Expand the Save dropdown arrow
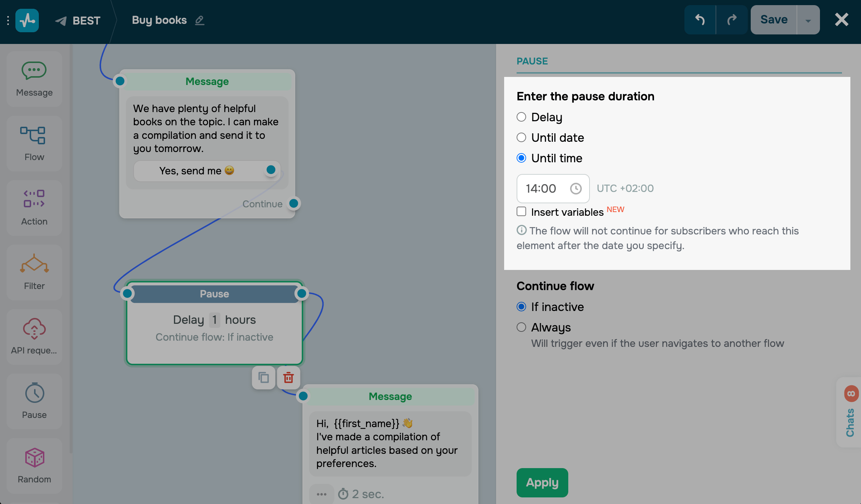This screenshot has width=861, height=504. 808,20
